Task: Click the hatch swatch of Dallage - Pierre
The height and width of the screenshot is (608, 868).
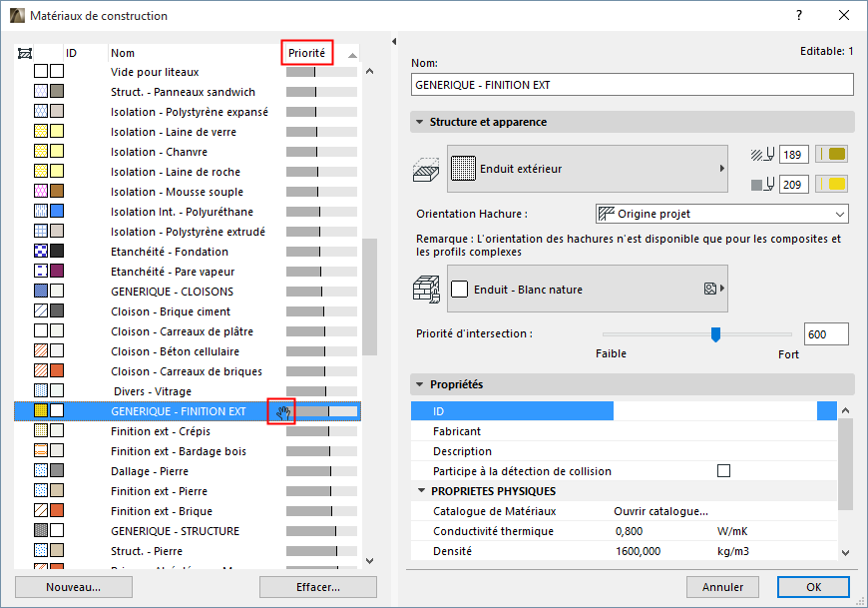Action: click(41, 470)
